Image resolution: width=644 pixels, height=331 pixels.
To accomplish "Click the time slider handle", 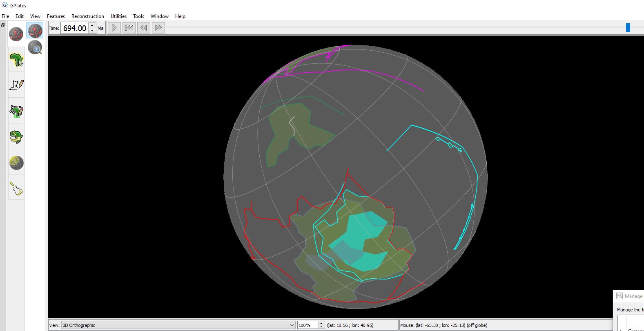I will pyautogui.click(x=628, y=27).
